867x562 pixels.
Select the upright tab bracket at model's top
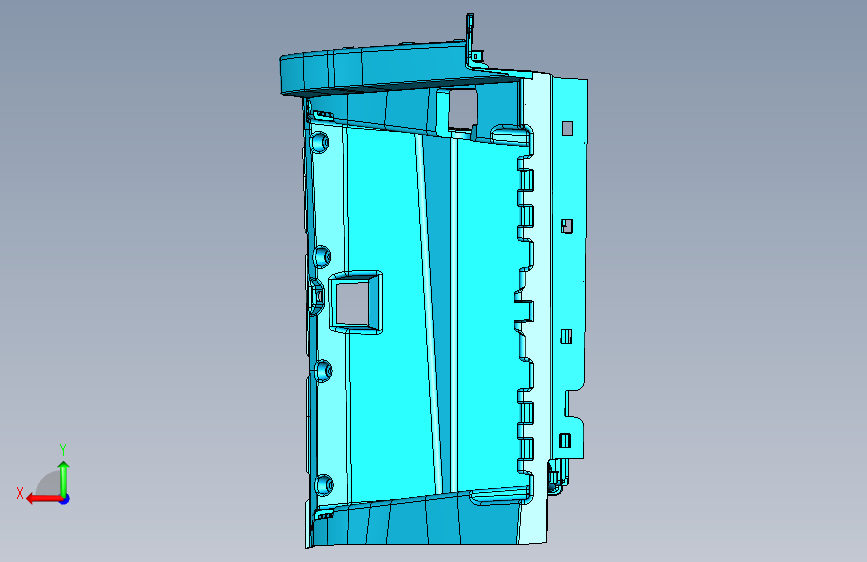tap(472, 40)
